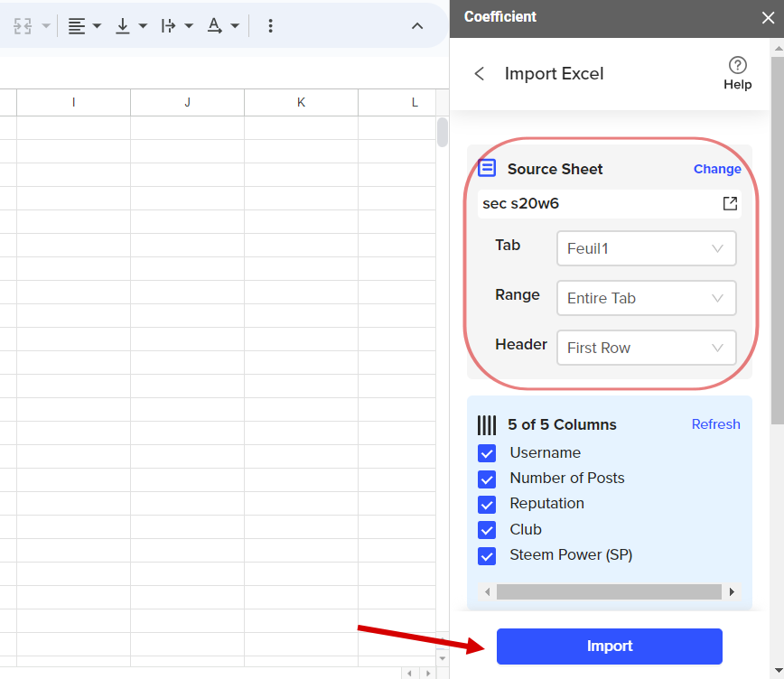Click spreadsheet scroll down arrow
784x679 pixels.
click(442, 658)
